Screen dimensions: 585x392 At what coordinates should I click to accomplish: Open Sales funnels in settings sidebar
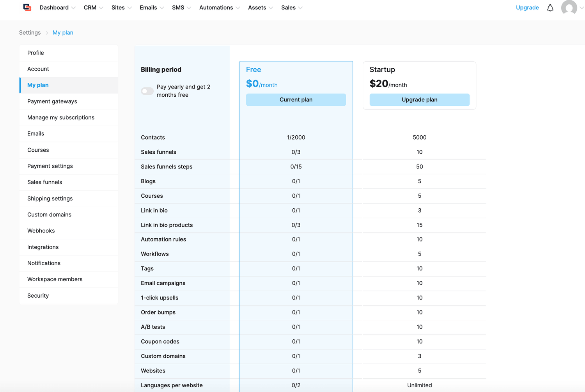[69, 182]
